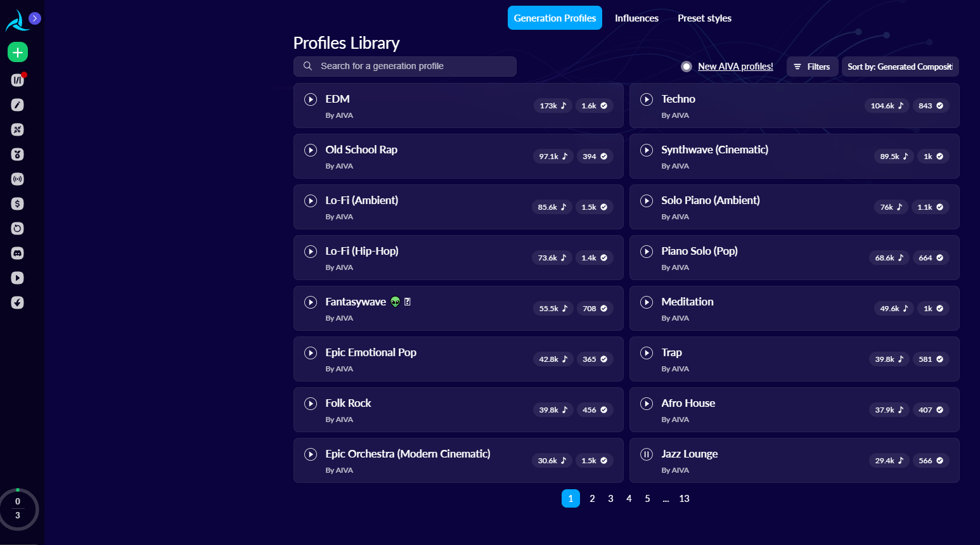The height and width of the screenshot is (545, 980).
Task: Open the Sort by Generated Compositions dropdown
Action: [x=900, y=67]
